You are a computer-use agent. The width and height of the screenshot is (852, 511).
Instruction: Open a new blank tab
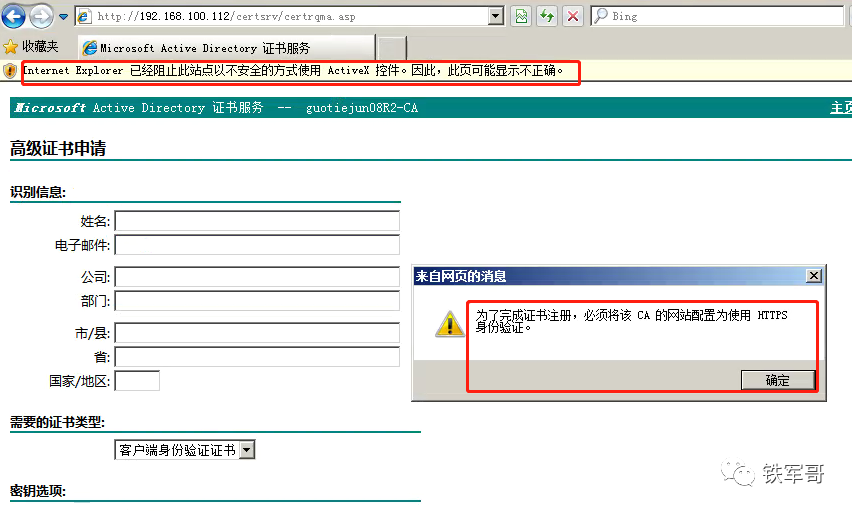point(391,48)
